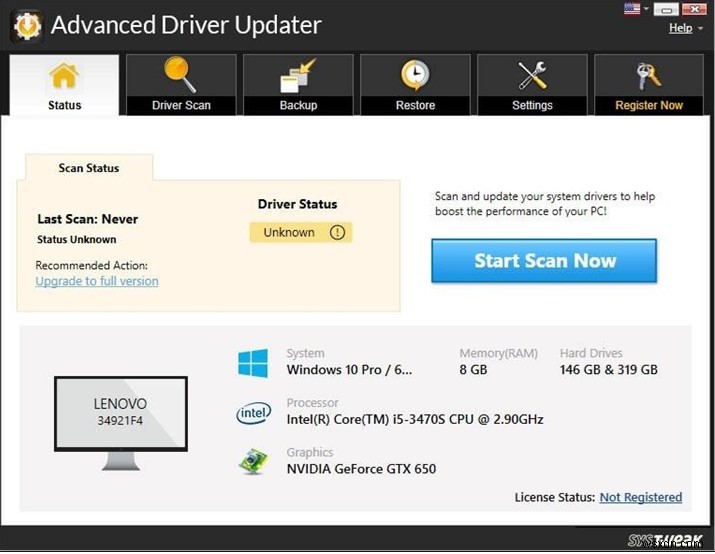715x554 pixels.
Task: Click the 'License Status:' label
Action: point(555,497)
